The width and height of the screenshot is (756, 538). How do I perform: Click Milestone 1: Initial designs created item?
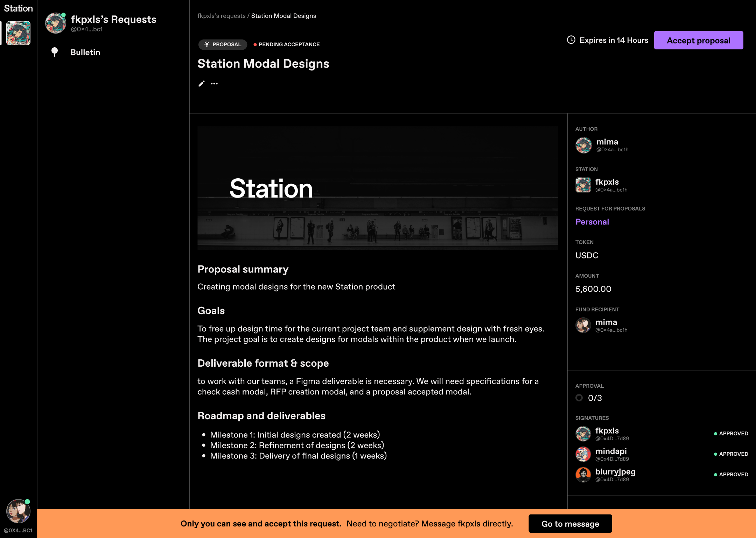coord(295,435)
